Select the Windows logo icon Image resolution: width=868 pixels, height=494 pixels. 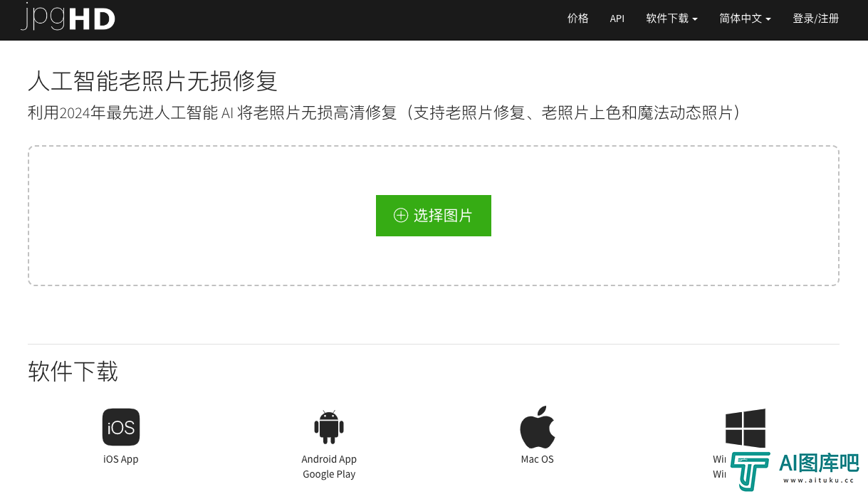pos(746,427)
